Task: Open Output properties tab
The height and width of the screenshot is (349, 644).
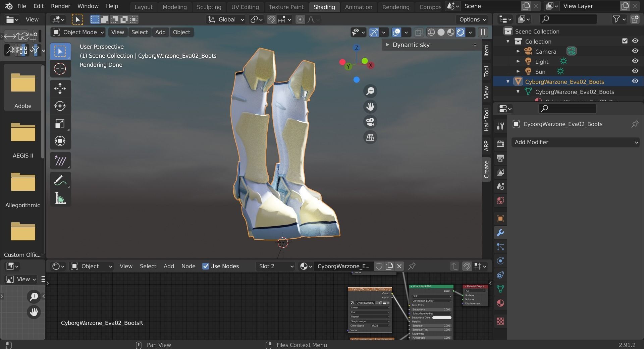Action: pyautogui.click(x=500, y=158)
